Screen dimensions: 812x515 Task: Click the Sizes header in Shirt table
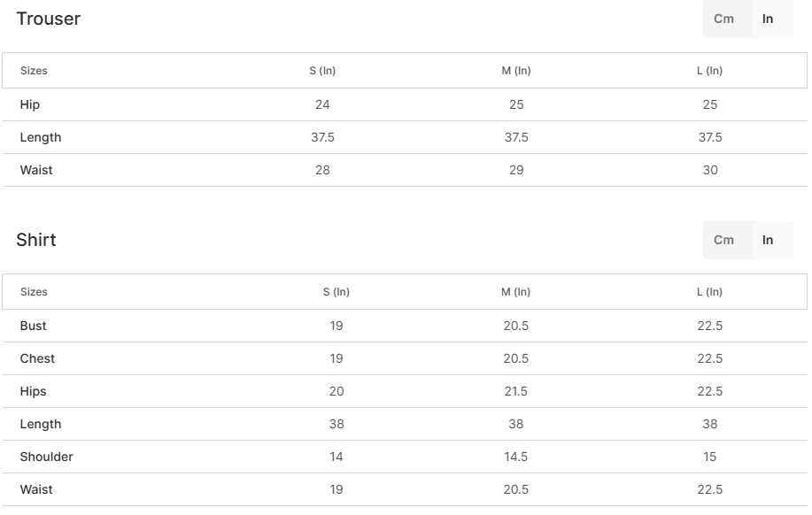coord(34,292)
